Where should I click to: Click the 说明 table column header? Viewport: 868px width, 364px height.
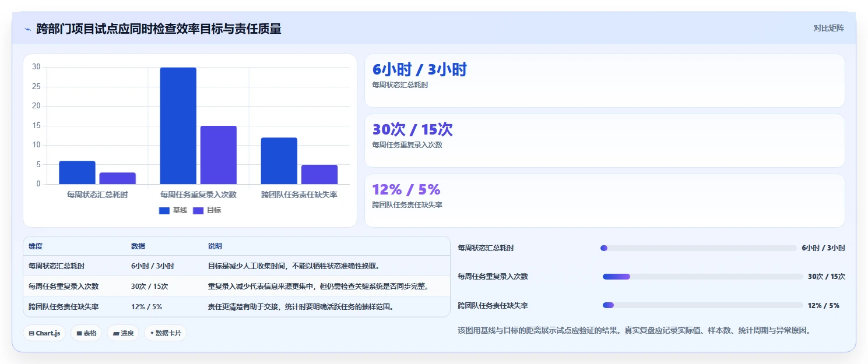215,246
